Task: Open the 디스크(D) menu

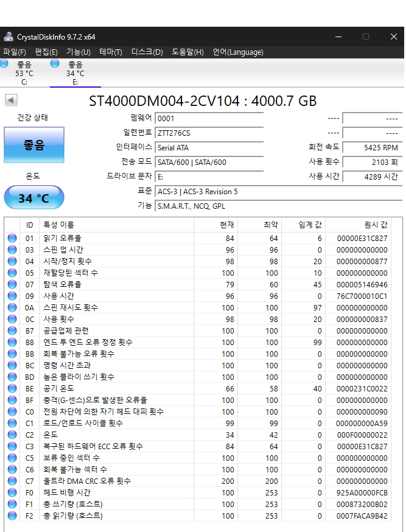Action: 147,52
